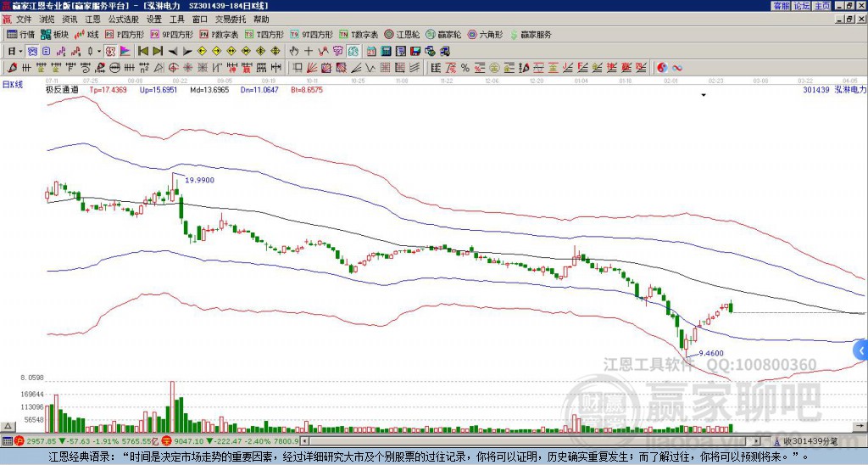Open the 六角形 hexagon tool
868x465 pixels.
tap(486, 34)
